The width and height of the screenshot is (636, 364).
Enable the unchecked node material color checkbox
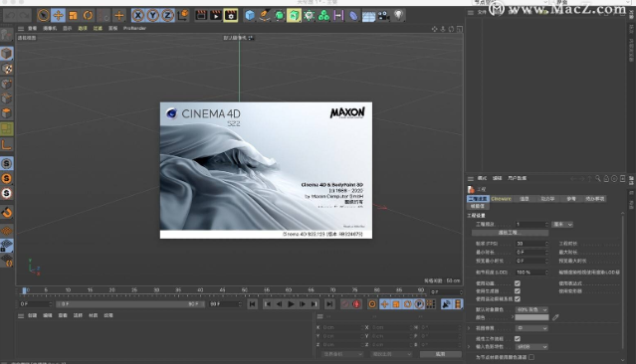[531, 357]
